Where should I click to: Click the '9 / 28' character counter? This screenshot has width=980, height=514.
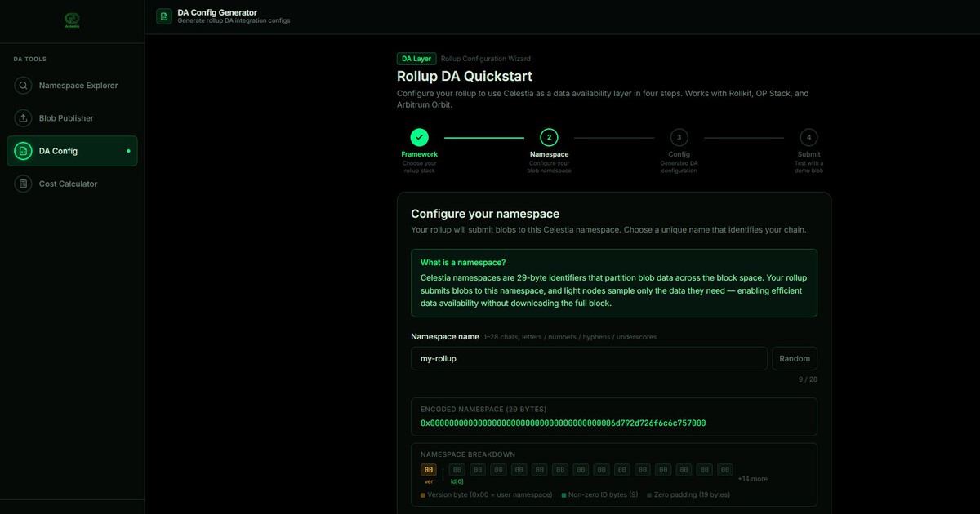tap(808, 379)
